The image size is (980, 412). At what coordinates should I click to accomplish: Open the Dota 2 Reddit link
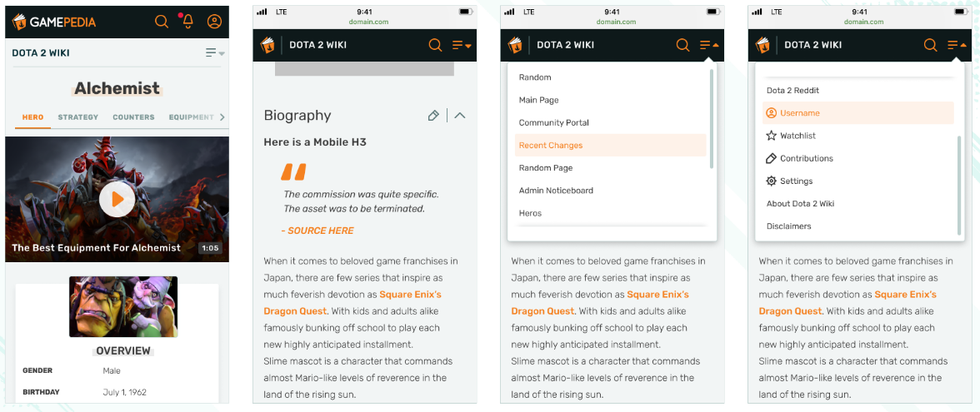[792, 91]
